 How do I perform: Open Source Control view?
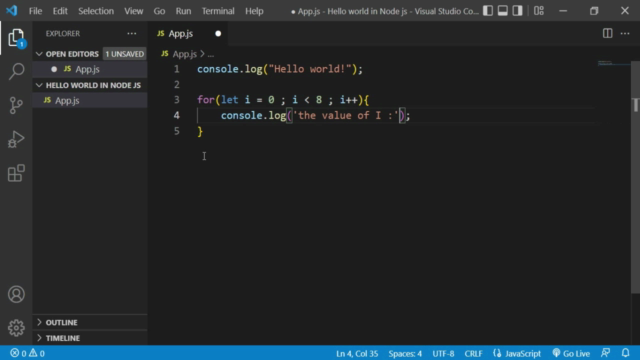(16, 105)
